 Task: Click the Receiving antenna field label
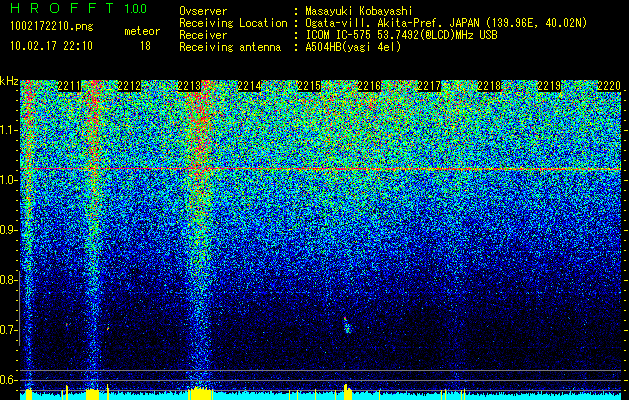[x=230, y=47]
